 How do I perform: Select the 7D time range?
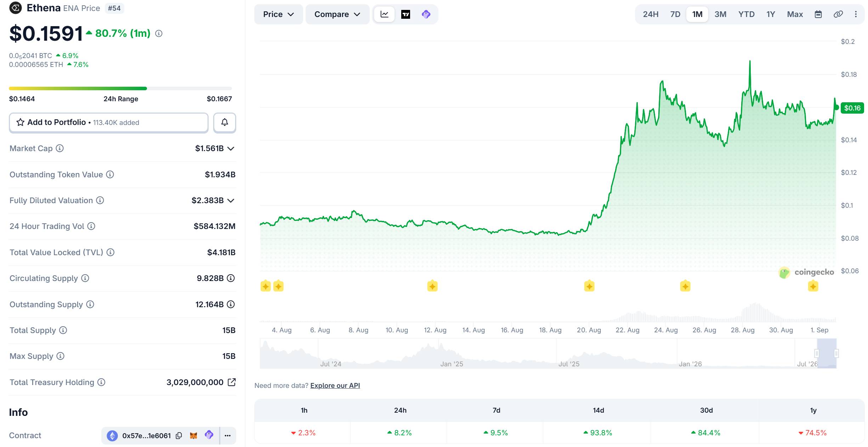point(675,15)
